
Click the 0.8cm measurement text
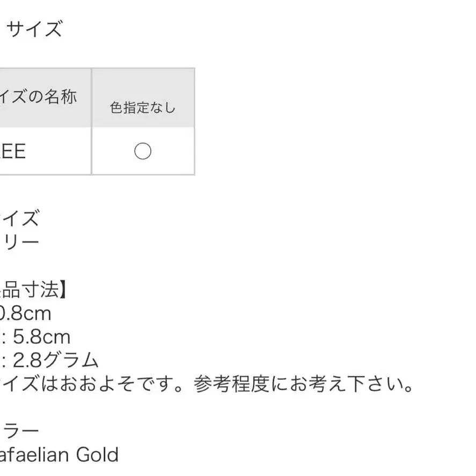click(x=25, y=313)
